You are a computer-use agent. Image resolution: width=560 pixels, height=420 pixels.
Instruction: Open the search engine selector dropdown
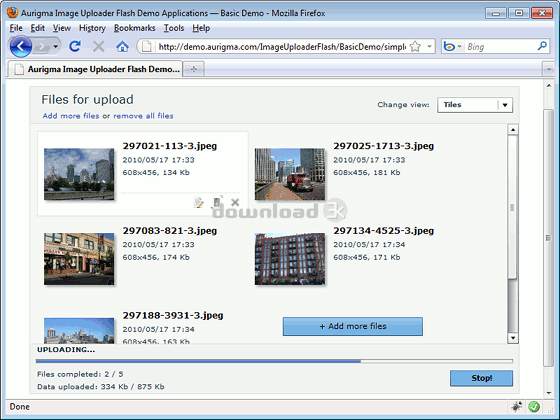coord(452,46)
